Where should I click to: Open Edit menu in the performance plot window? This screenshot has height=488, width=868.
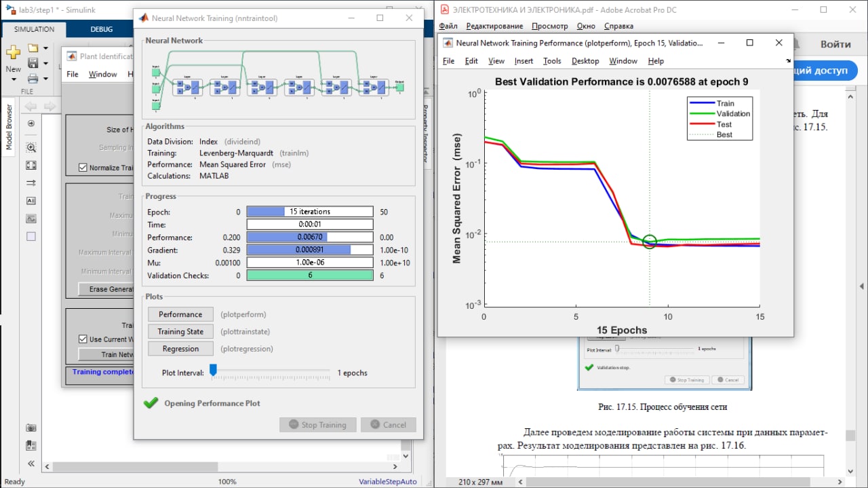point(471,61)
